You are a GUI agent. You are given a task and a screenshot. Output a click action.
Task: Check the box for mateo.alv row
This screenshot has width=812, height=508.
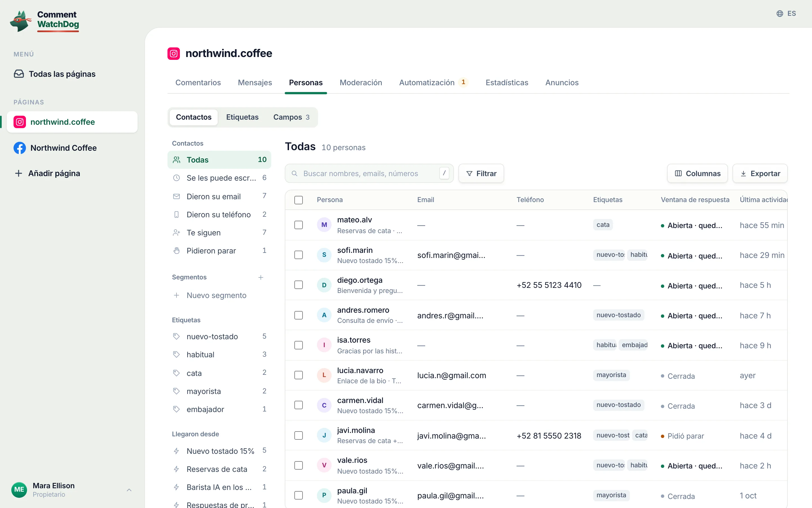(x=299, y=225)
